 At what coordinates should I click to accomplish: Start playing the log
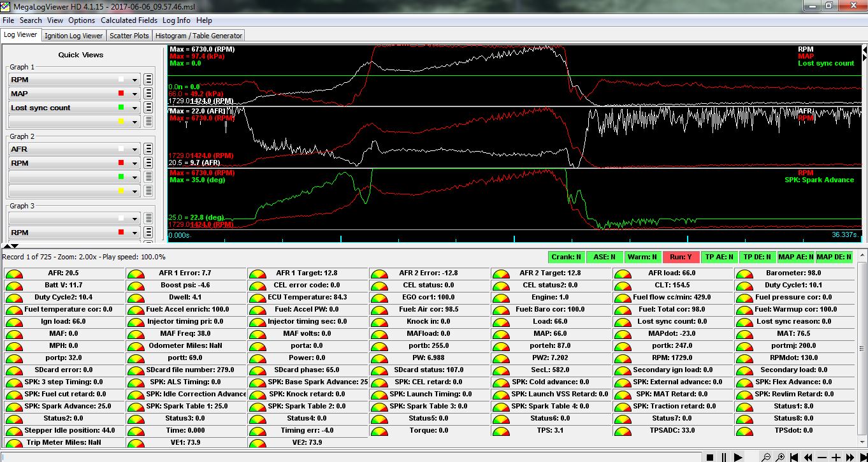738,457
